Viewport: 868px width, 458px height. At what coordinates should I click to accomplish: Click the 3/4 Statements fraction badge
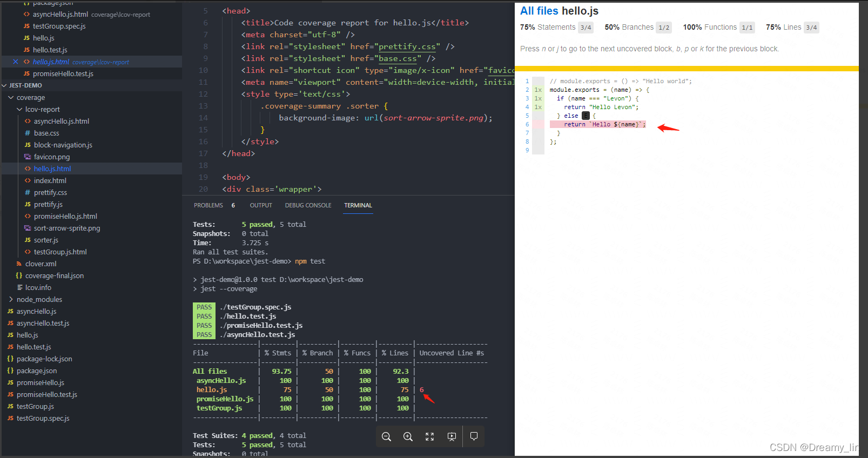click(586, 28)
